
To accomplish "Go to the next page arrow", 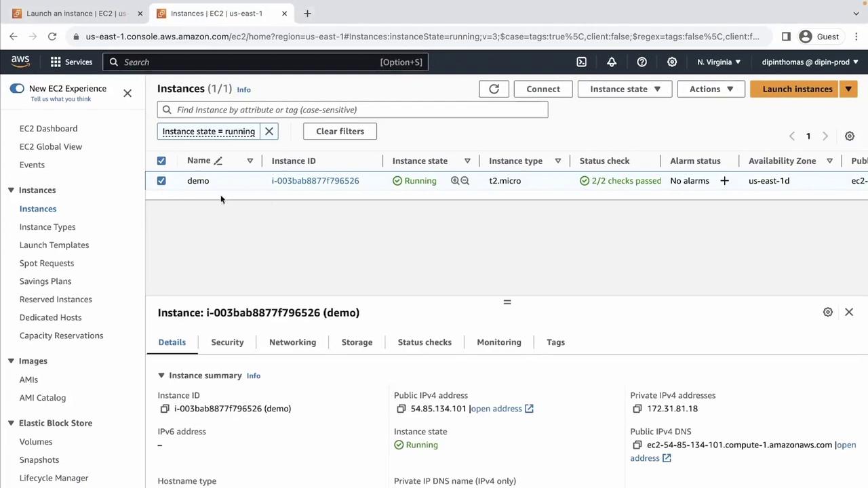I will [825, 136].
